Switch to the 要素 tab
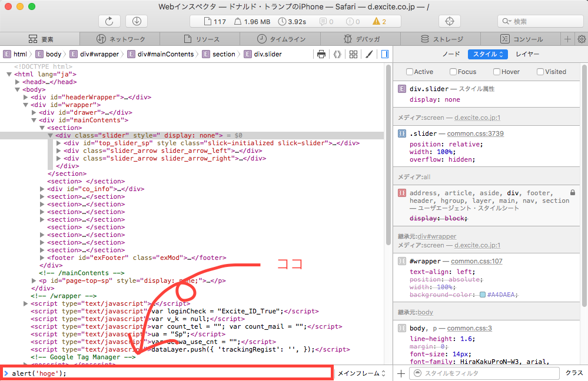Viewport: 588px width, 381px height. (x=40, y=39)
